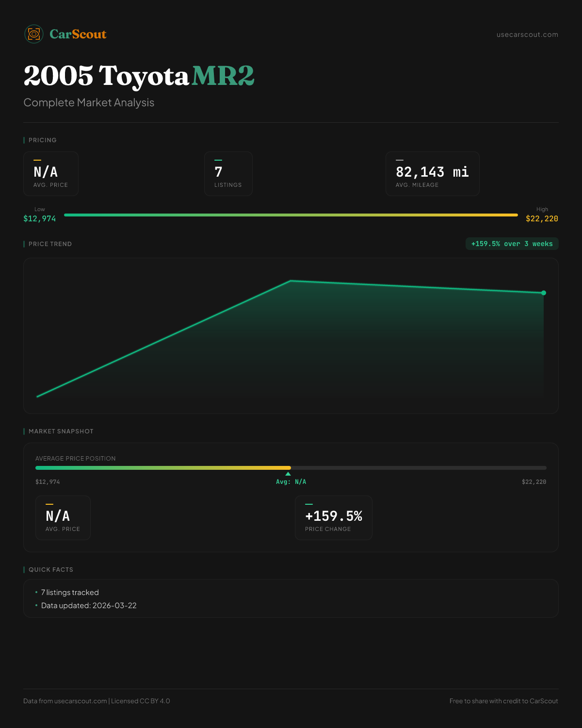This screenshot has height=728, width=582.
Task: Click the peak of the price trend line
Action: pos(291,281)
